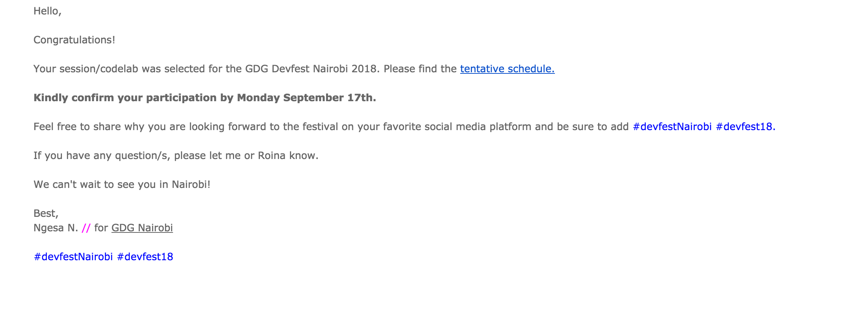Open the tentative schedule link
Screen dimensions: 868x315
(507, 69)
